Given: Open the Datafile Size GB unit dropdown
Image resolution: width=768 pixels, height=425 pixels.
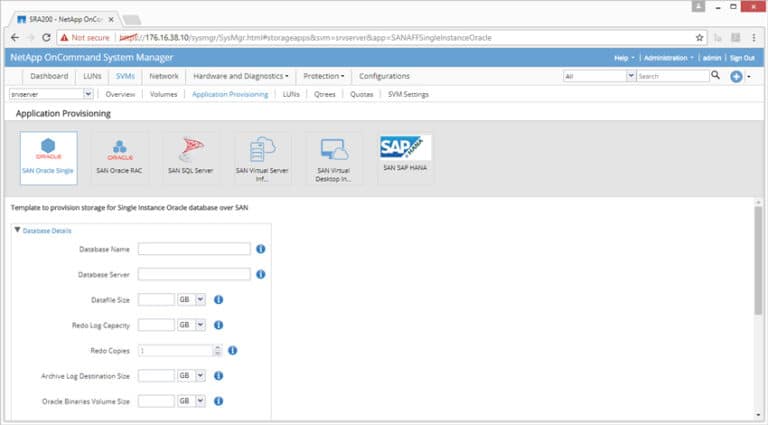Looking at the screenshot, I should point(200,299).
